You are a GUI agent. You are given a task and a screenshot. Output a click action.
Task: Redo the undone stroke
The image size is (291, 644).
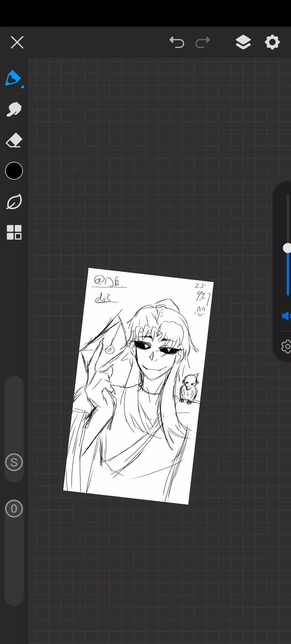203,42
